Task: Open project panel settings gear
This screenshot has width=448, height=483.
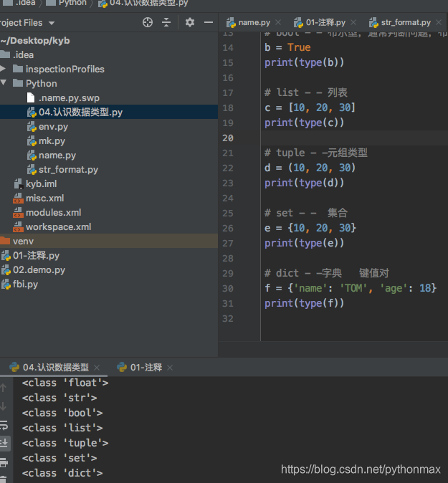Action: click(x=190, y=22)
